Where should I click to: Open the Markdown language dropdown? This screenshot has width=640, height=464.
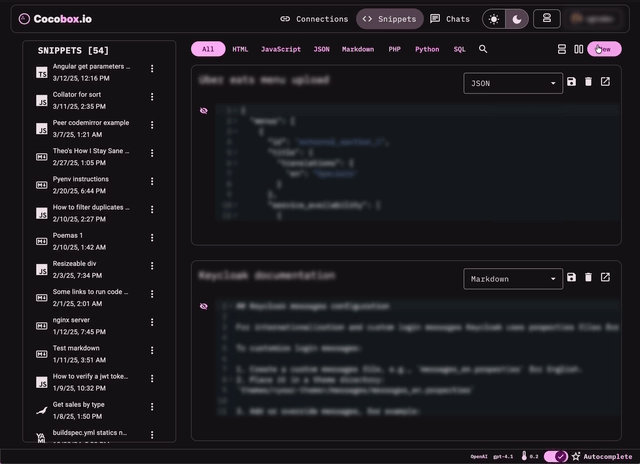point(513,279)
